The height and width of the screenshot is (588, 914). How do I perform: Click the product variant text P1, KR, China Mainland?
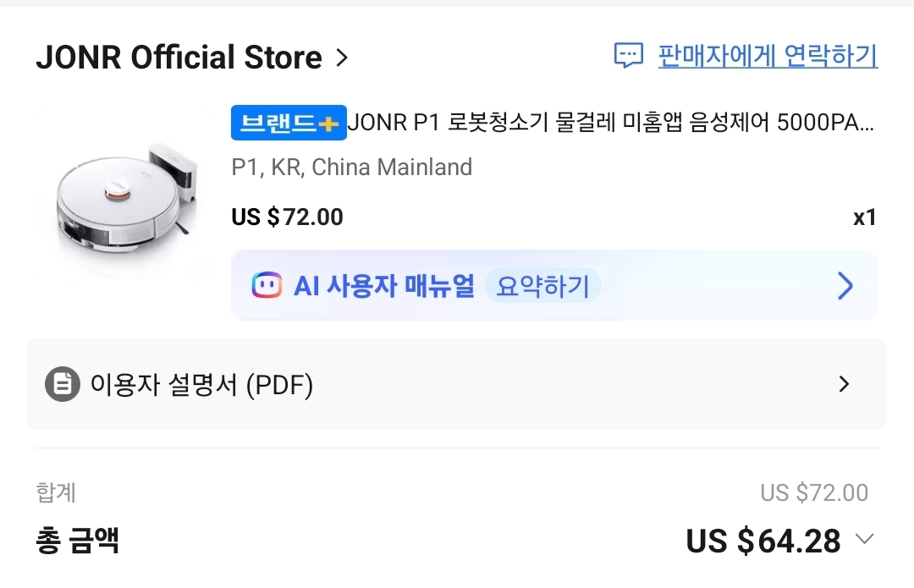(x=351, y=168)
